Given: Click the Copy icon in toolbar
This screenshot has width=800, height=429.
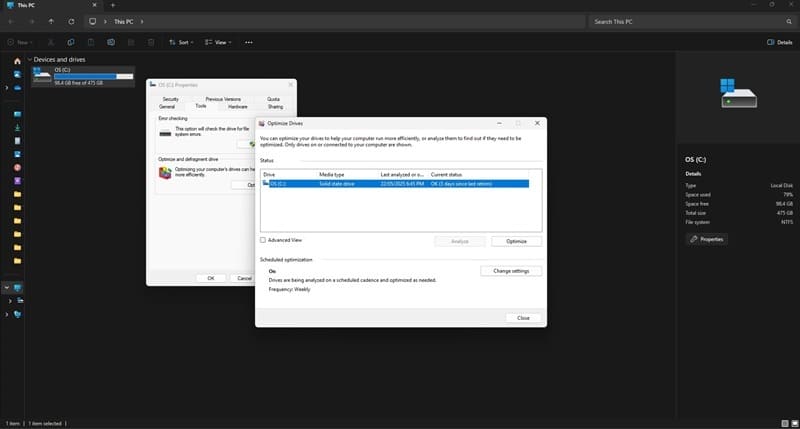Looking at the screenshot, I should (x=69, y=43).
